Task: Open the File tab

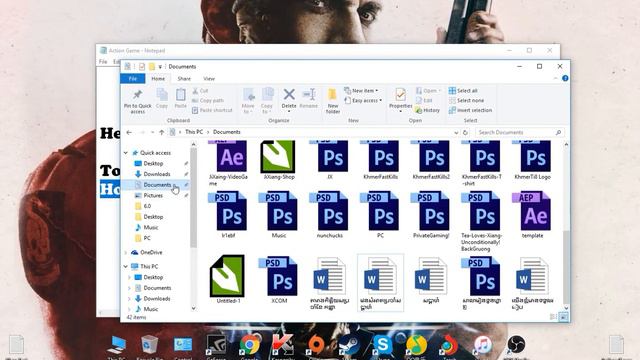Action: [x=133, y=79]
